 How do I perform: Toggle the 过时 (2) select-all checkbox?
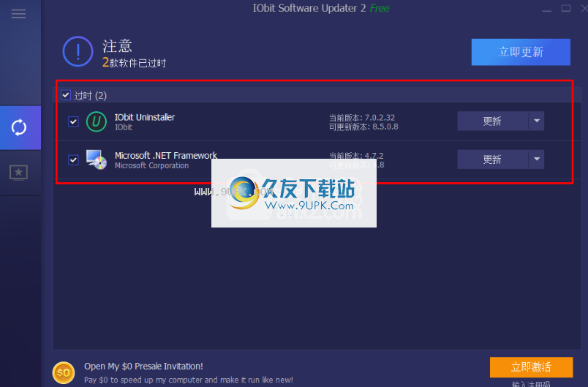coord(66,95)
